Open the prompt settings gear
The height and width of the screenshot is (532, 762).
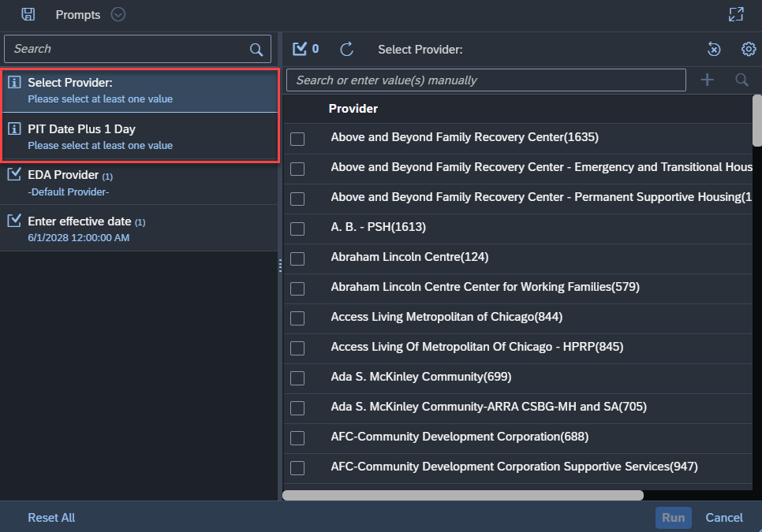[749, 49]
